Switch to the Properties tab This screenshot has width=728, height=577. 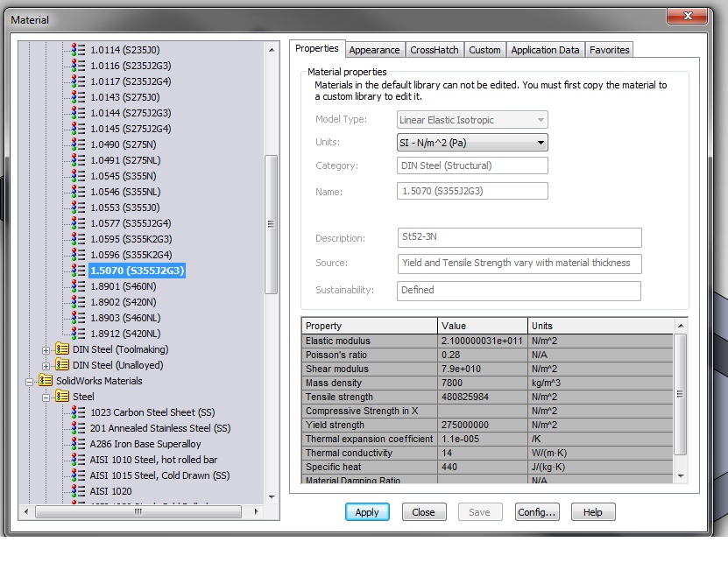(x=317, y=48)
